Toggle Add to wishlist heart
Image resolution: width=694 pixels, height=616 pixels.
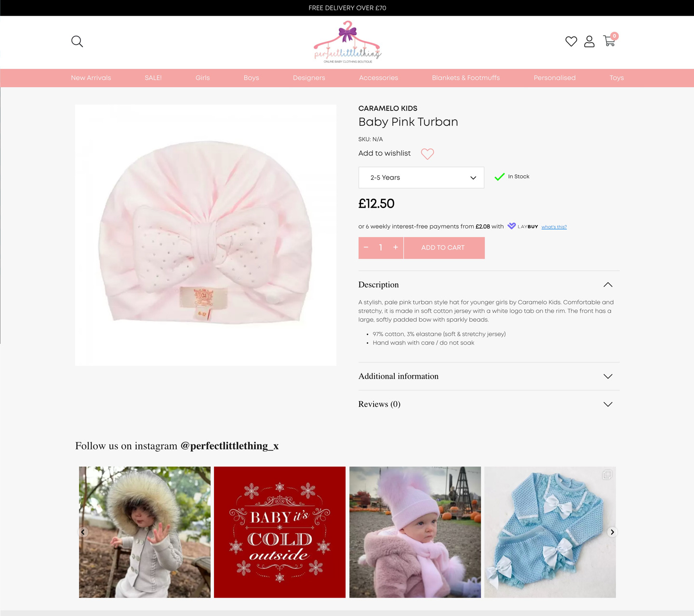(x=427, y=154)
